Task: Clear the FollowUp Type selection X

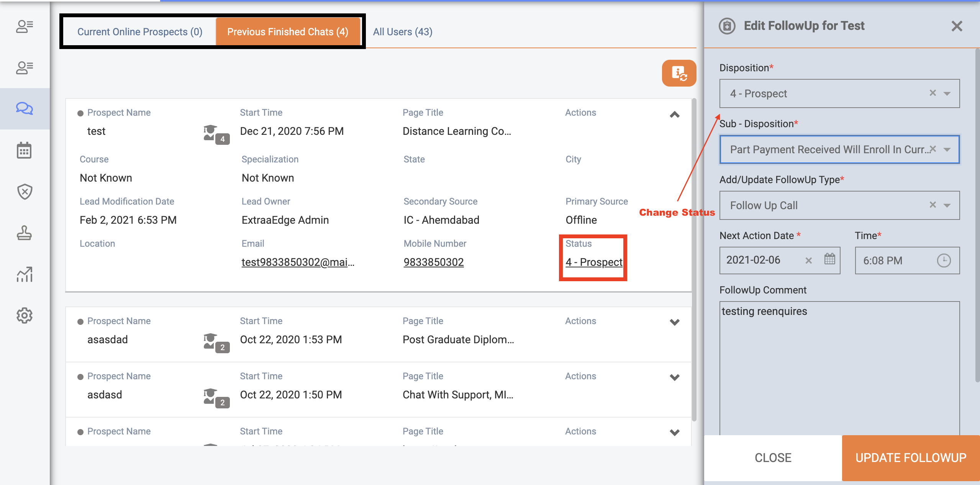Action: tap(932, 205)
